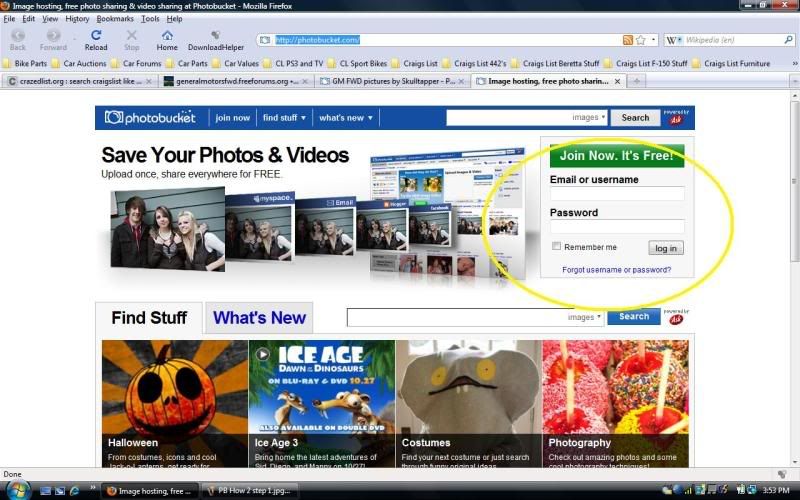
Task: Bookmark page with the star icon
Action: tap(641, 40)
